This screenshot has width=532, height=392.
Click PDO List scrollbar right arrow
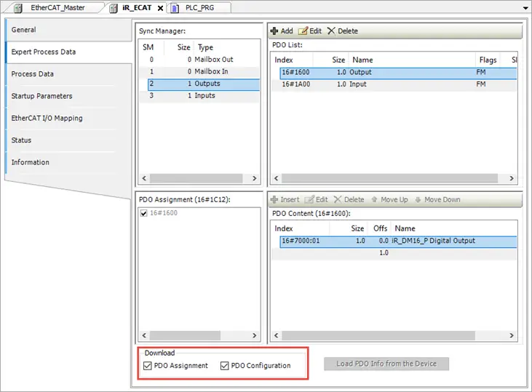coord(512,178)
